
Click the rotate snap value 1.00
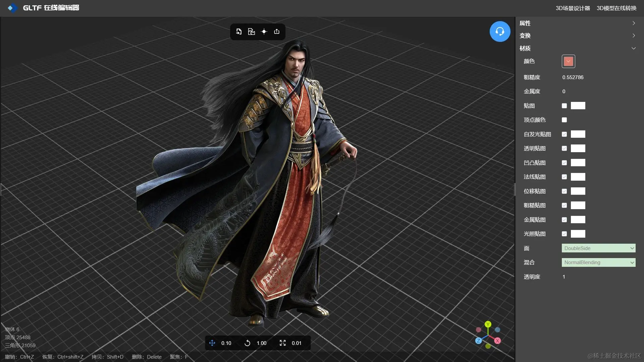262,343
